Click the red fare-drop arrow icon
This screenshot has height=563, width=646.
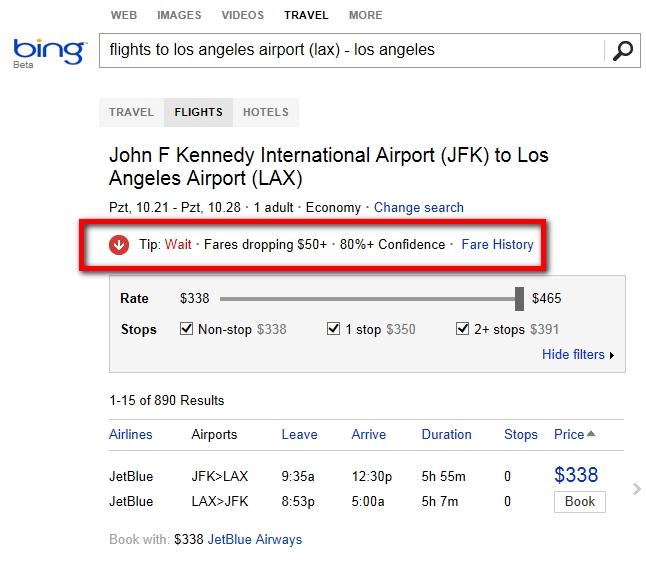point(120,244)
